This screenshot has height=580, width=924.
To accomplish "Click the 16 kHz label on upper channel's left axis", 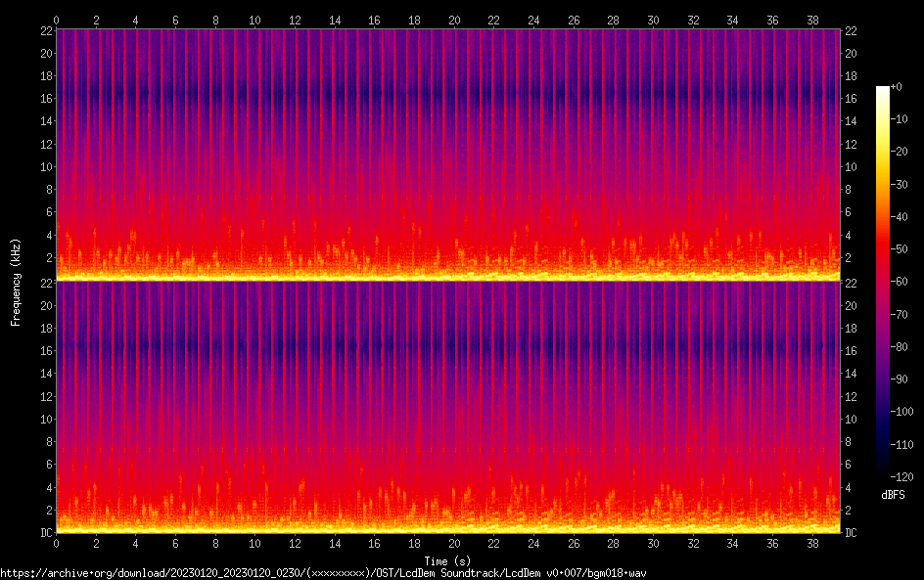I will click(x=45, y=98).
